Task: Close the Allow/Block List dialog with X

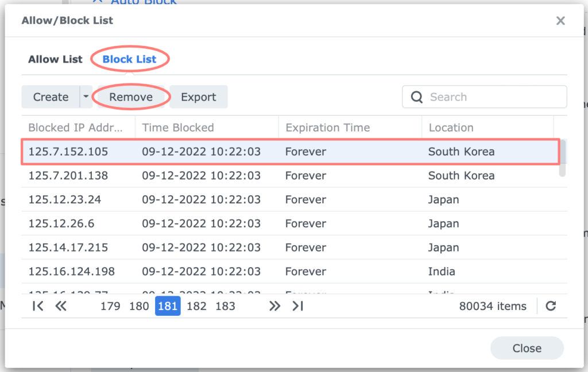Action: coord(560,21)
